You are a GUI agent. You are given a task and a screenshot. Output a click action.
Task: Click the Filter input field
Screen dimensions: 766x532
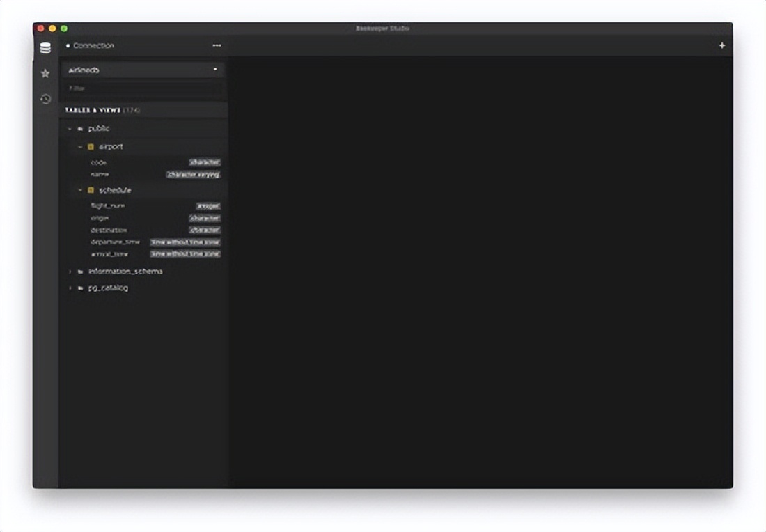click(x=143, y=88)
